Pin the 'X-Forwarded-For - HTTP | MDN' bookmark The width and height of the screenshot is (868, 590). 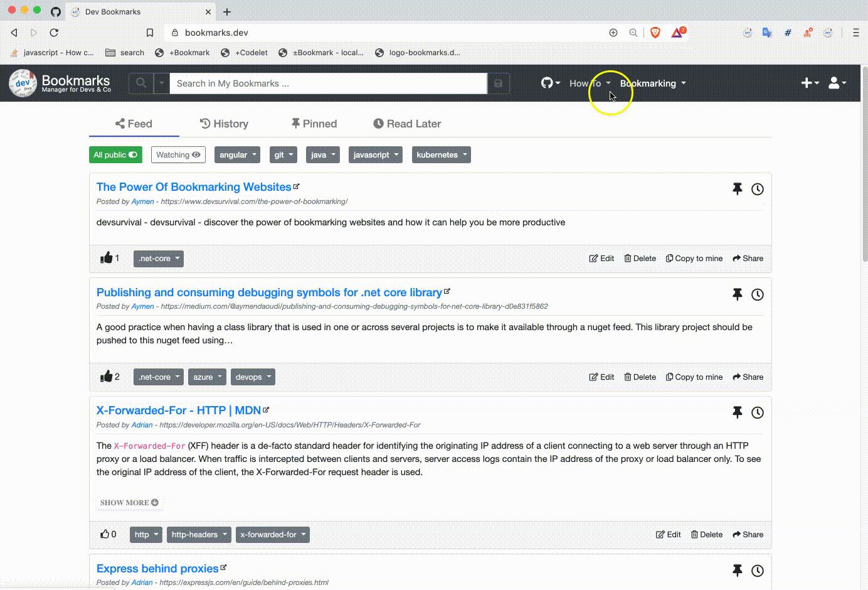click(738, 412)
